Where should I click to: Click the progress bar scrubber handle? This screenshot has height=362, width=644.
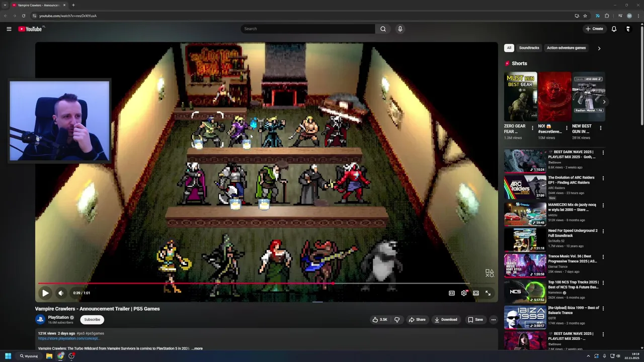333,284
